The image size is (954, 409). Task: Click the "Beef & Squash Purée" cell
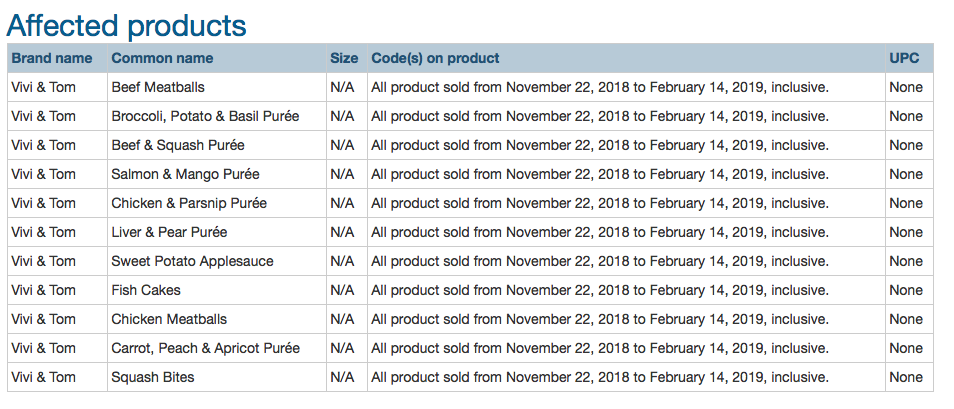[x=176, y=145]
